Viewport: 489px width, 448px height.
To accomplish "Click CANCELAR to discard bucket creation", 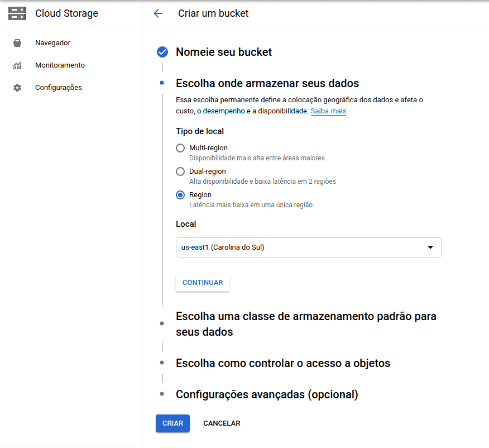I will [222, 423].
